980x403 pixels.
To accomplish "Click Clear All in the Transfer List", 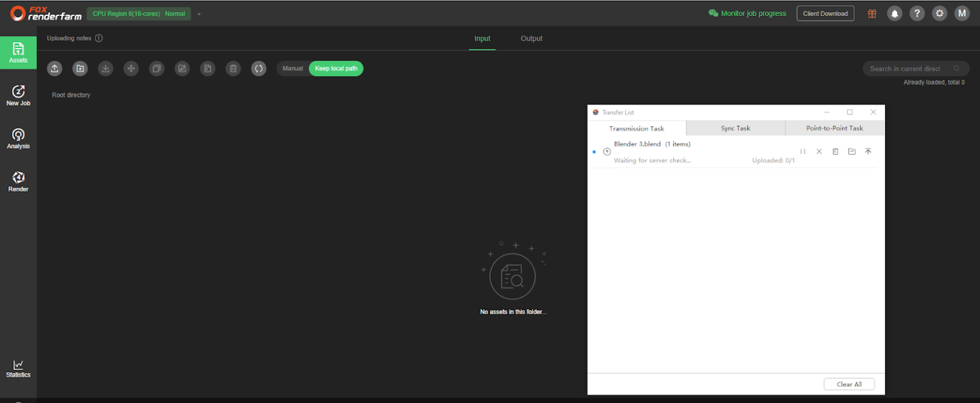I will (849, 384).
